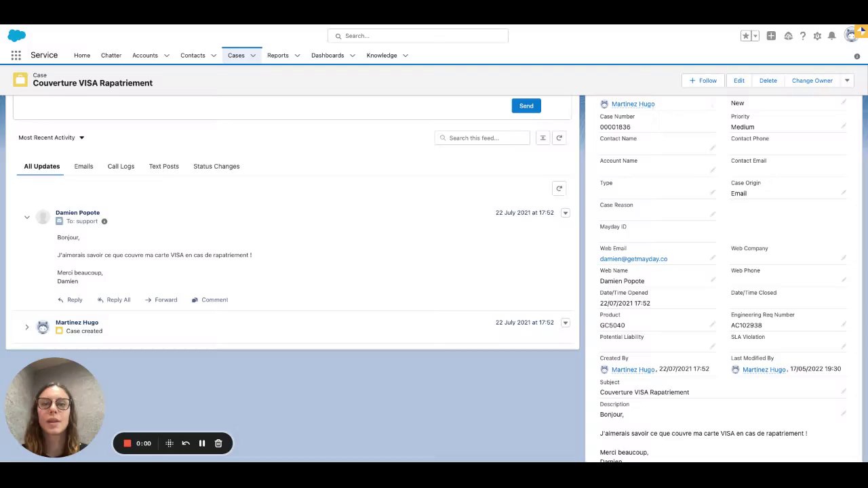Switch to the Status Changes feed tab

click(216, 166)
